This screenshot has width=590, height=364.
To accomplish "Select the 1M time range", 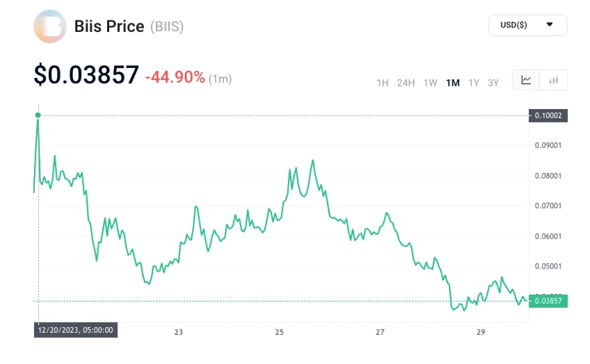I will coord(452,83).
